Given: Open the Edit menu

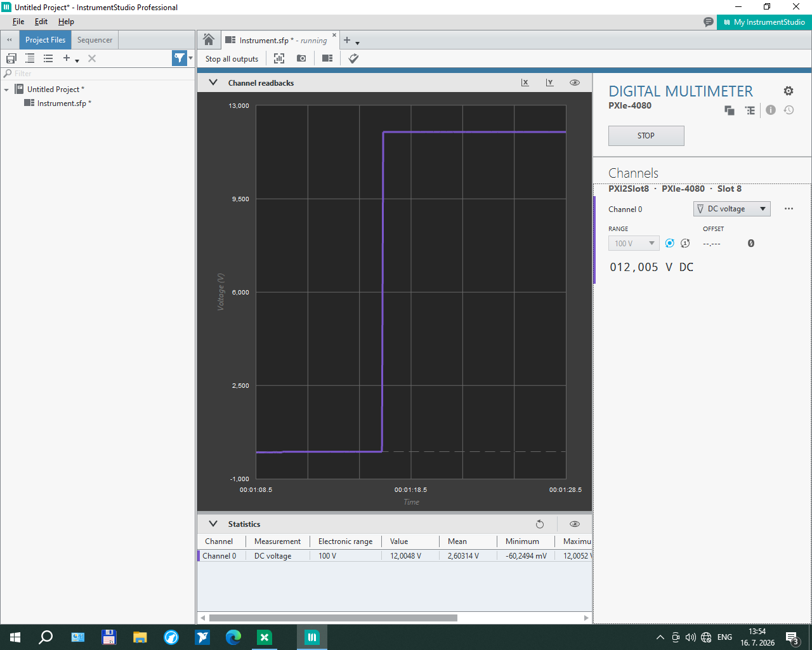Looking at the screenshot, I should coord(41,22).
